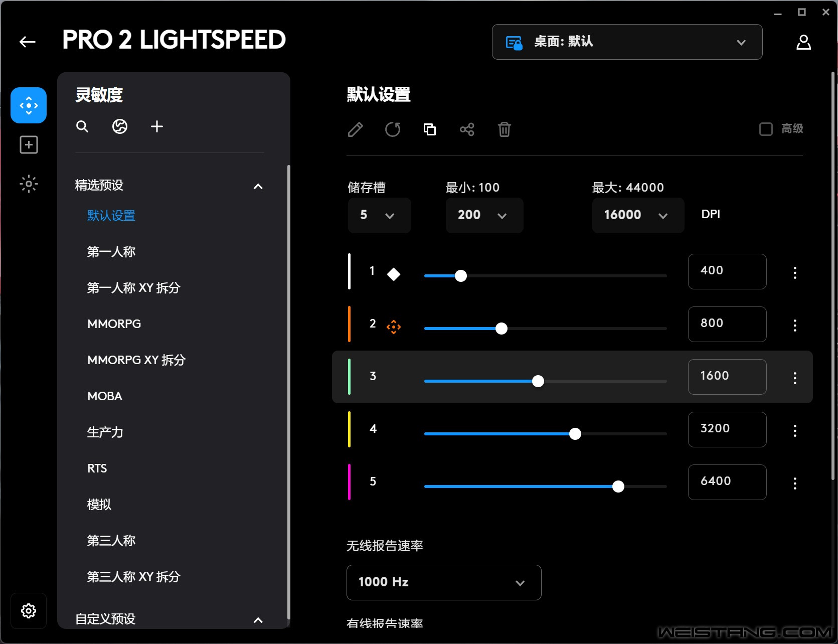Open the 储存槽 slot count dropdown
The image size is (838, 644).
[x=379, y=215]
